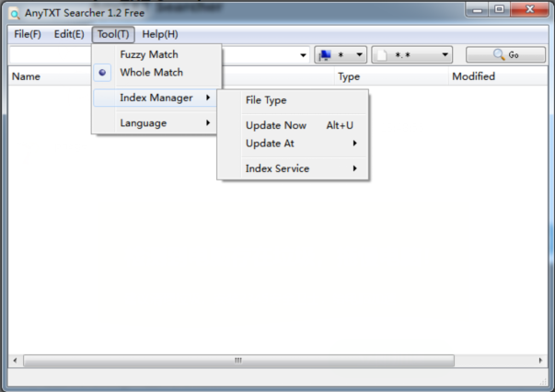Choose File Type in Index Manager
This screenshot has height=392, width=555.
click(x=293, y=100)
